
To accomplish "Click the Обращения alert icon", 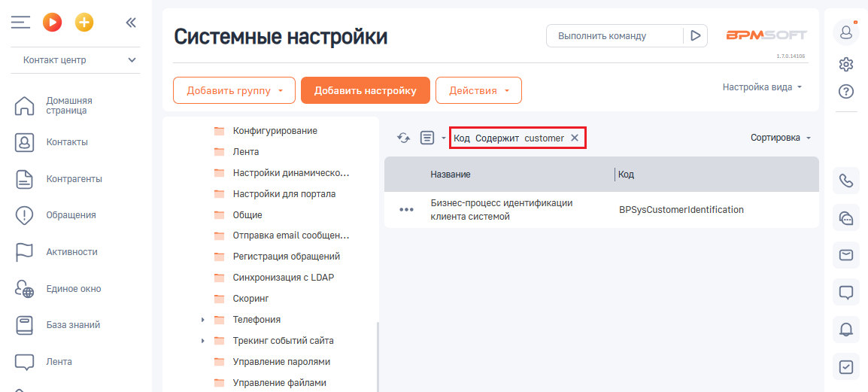I will [x=24, y=215].
